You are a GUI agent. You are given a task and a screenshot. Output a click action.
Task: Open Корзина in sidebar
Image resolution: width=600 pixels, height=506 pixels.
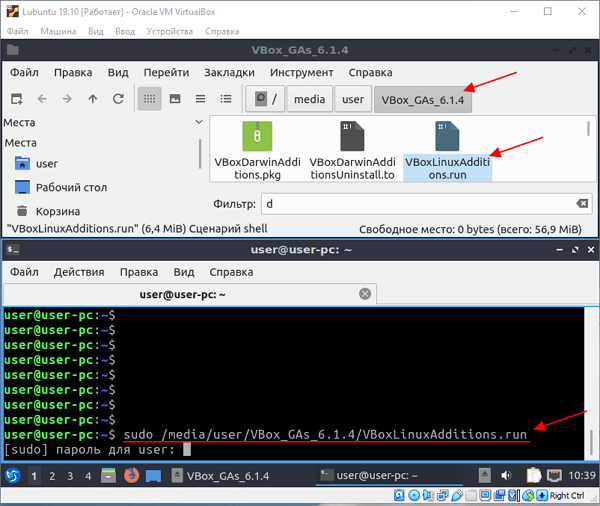pyautogui.click(x=47, y=211)
